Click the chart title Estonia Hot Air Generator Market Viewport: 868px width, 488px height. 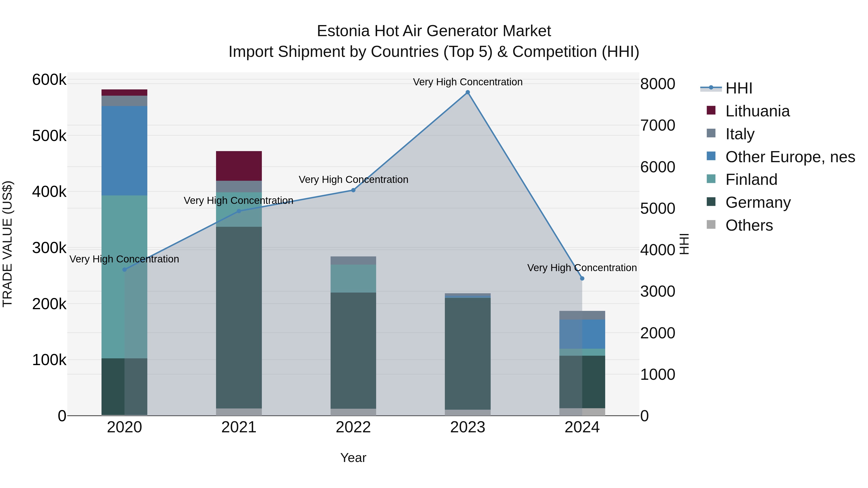(434, 31)
